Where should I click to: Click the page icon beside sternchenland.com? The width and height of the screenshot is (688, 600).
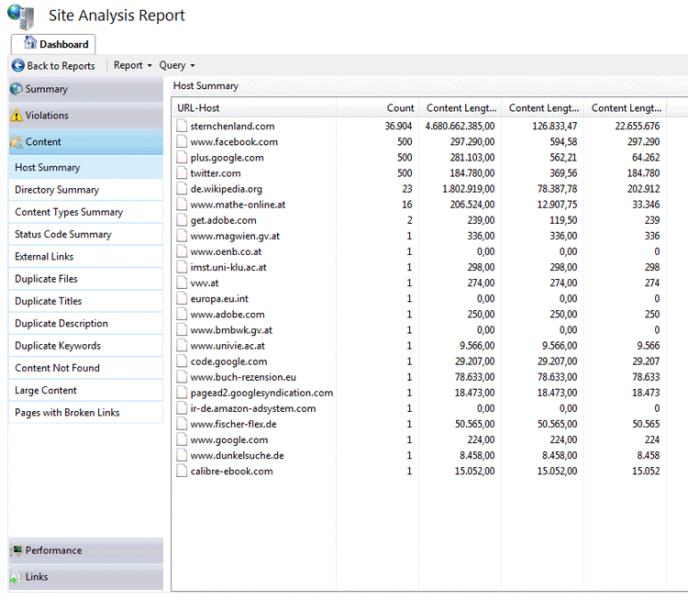coord(182,126)
